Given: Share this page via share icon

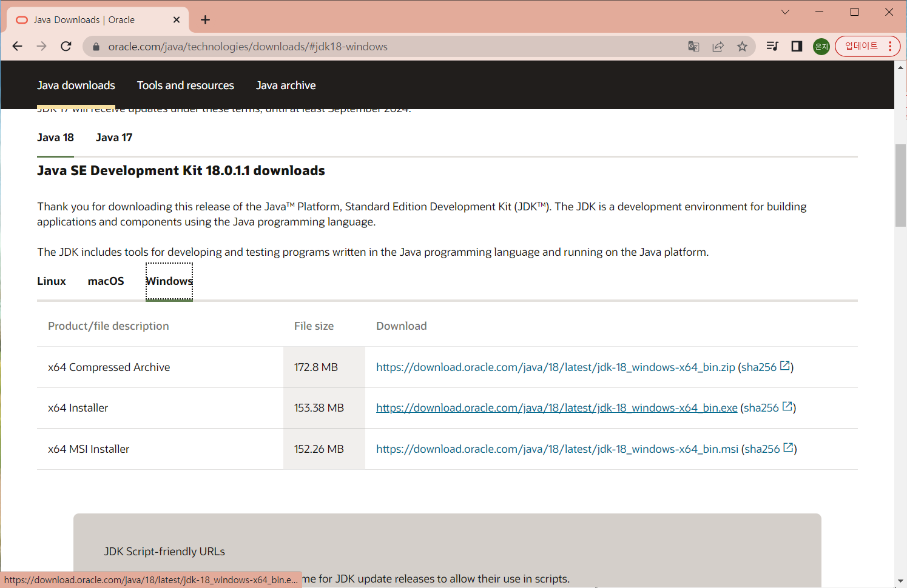Looking at the screenshot, I should pos(718,47).
